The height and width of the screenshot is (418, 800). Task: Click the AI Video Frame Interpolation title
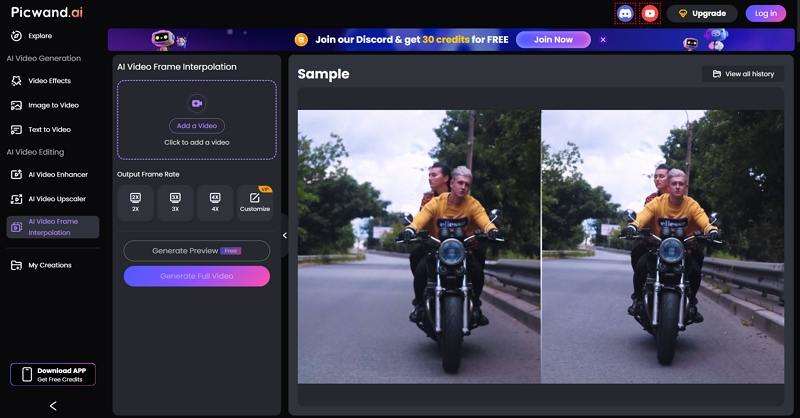(177, 67)
